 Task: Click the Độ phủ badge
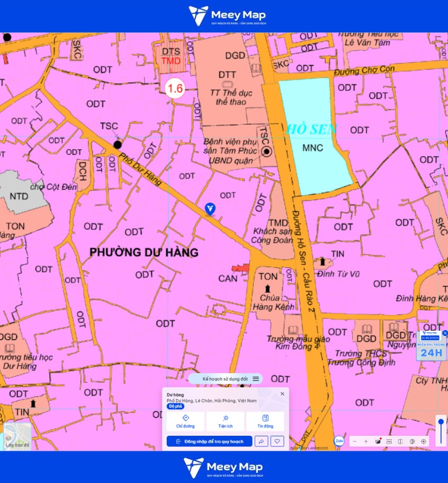coord(175,406)
